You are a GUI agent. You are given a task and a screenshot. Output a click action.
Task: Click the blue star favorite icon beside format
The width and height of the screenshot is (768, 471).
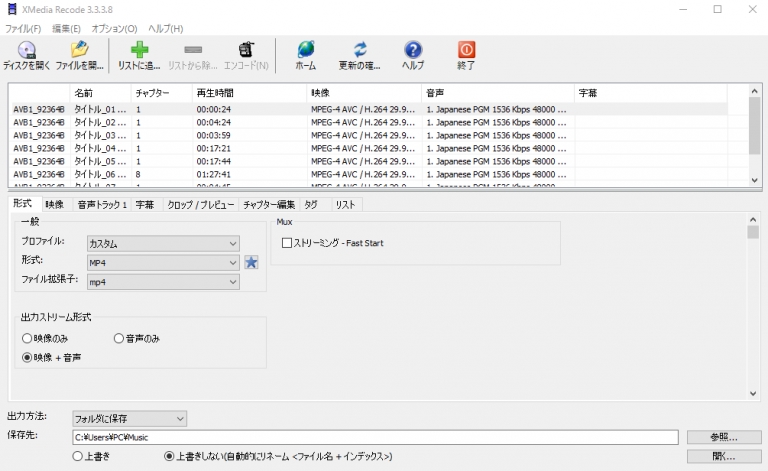(x=252, y=263)
